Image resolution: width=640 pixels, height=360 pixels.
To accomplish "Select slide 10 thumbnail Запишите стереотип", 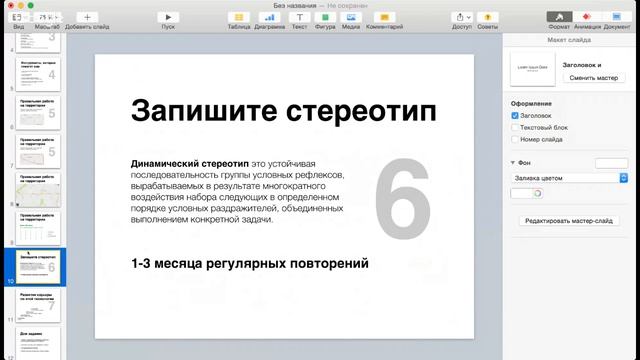I will click(x=38, y=267).
